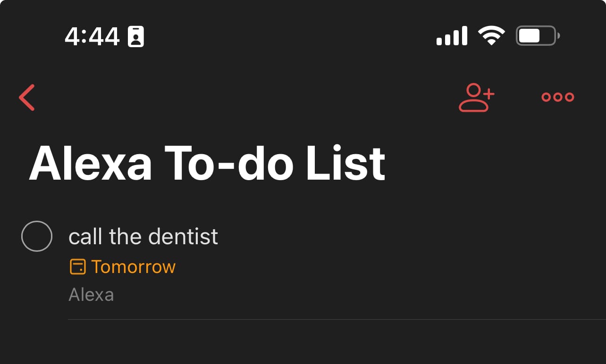Tap the completion circle for the dentist reminder

coord(36,236)
